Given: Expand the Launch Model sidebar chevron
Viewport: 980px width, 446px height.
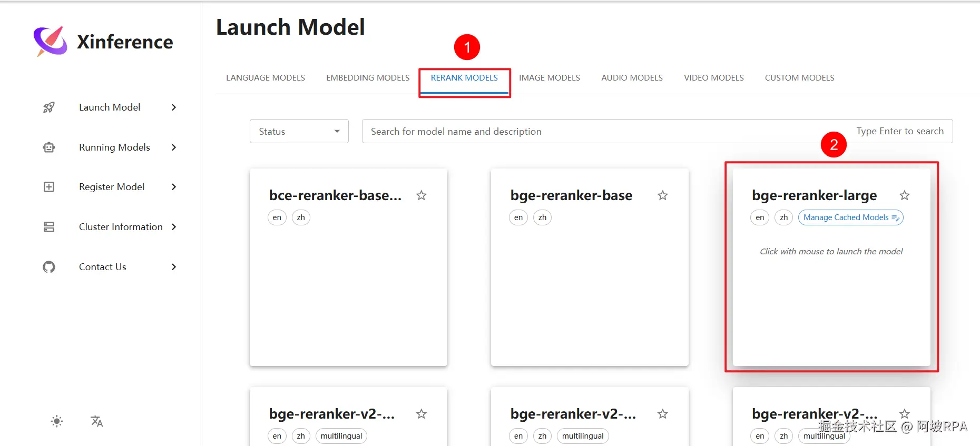Looking at the screenshot, I should pyautogui.click(x=174, y=107).
